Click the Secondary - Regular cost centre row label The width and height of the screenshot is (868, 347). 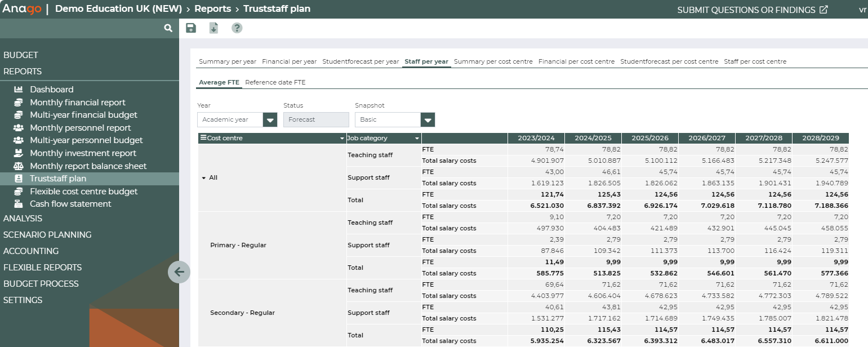242,313
